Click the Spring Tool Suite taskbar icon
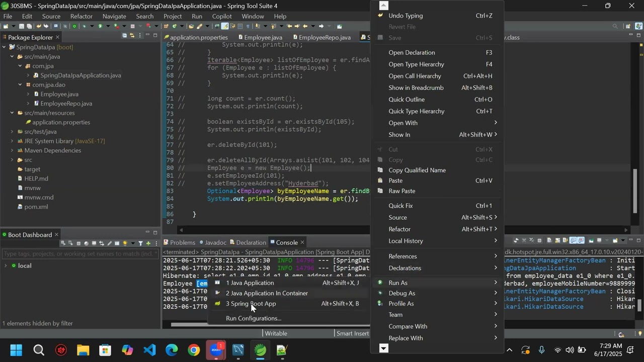644x362 pixels. [260, 350]
